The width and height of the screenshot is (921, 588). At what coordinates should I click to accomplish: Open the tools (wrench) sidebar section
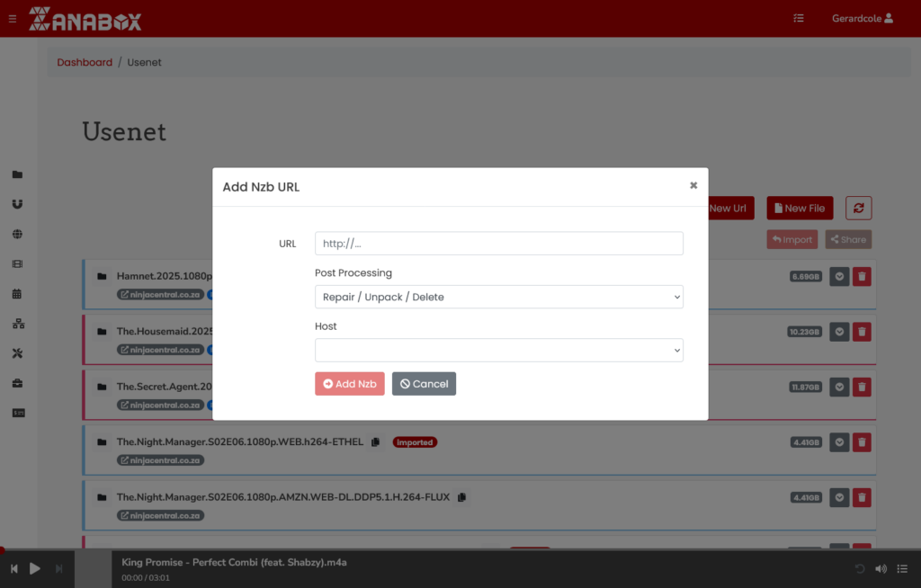pyautogui.click(x=17, y=353)
